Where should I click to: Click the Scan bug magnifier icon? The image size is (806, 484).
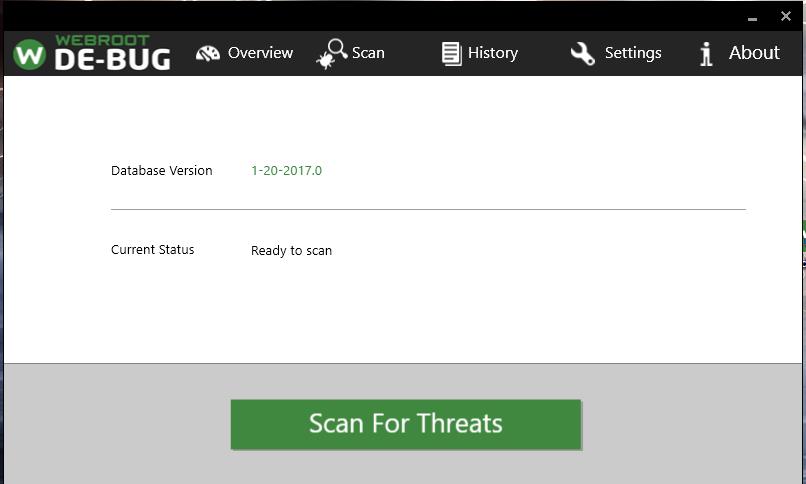coord(332,53)
